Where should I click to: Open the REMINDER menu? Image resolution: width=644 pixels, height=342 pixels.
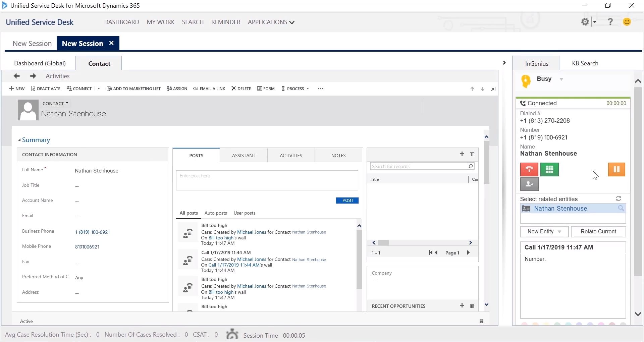(226, 22)
